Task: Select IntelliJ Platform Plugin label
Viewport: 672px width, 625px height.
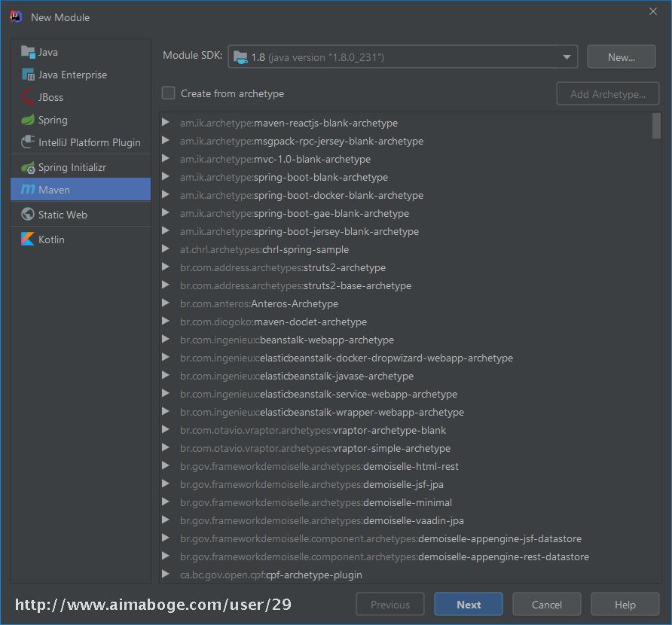Action: tap(89, 142)
